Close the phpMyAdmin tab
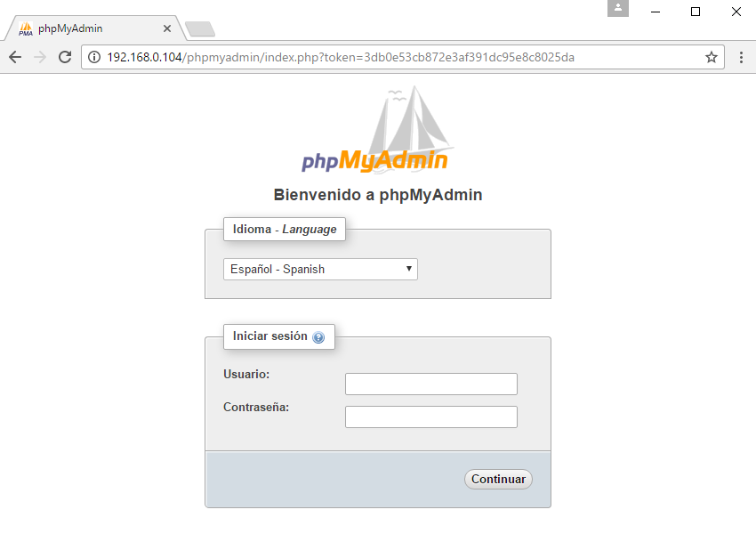 point(167,28)
